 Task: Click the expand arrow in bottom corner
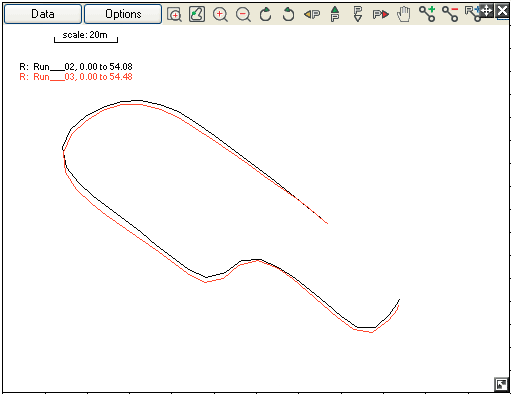click(x=501, y=384)
